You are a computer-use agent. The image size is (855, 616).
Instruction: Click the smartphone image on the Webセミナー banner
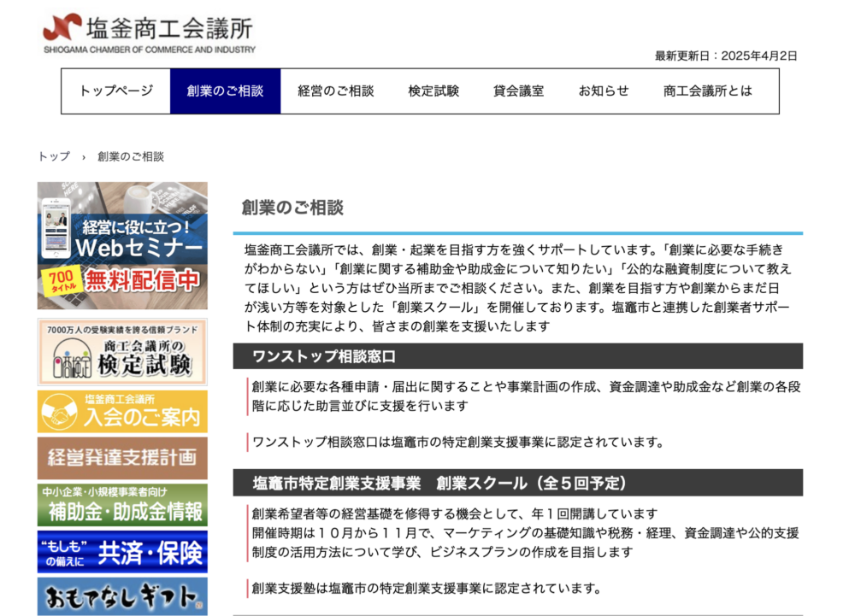click(x=56, y=227)
